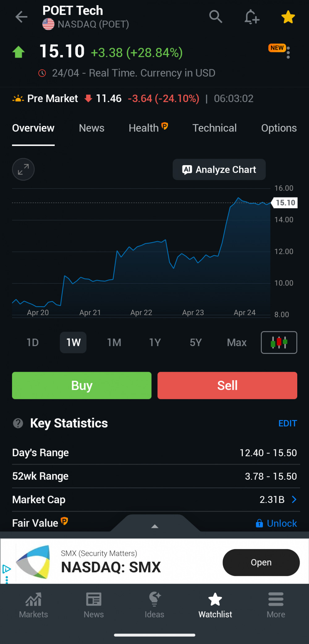Image resolution: width=309 pixels, height=644 pixels.
Task: Open the Key Statistics help icon
Action: pos(18,423)
